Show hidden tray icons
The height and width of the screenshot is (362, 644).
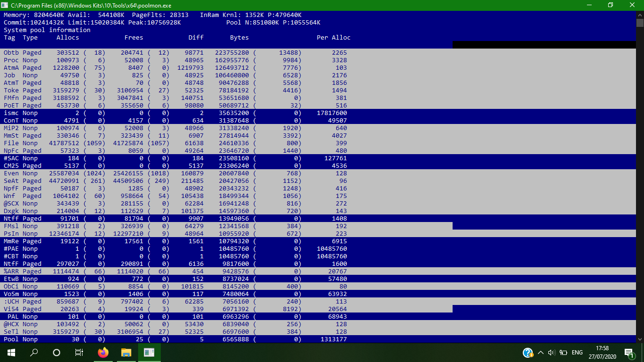tap(541, 353)
